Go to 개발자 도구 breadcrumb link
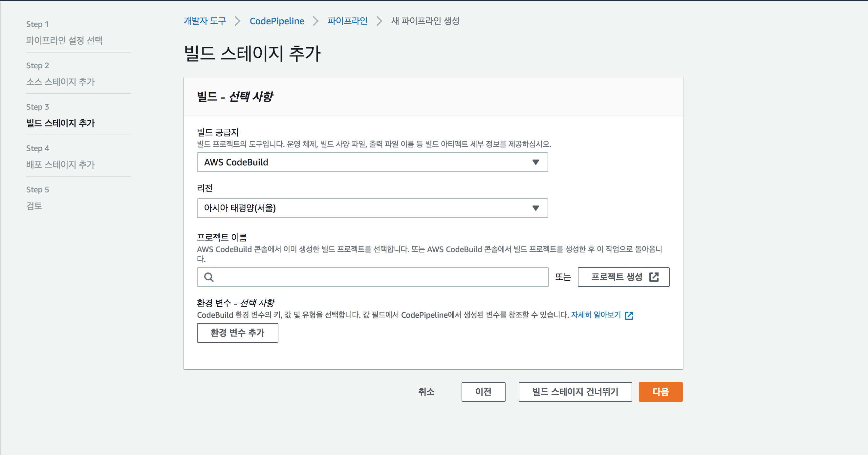The image size is (868, 455). [205, 21]
